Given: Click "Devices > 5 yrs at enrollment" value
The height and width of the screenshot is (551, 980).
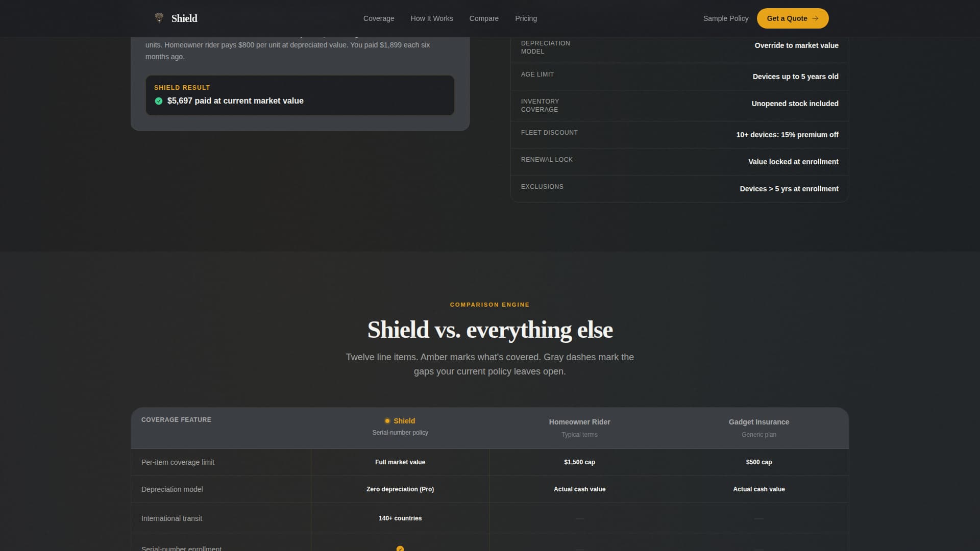Looking at the screenshot, I should [789, 189].
